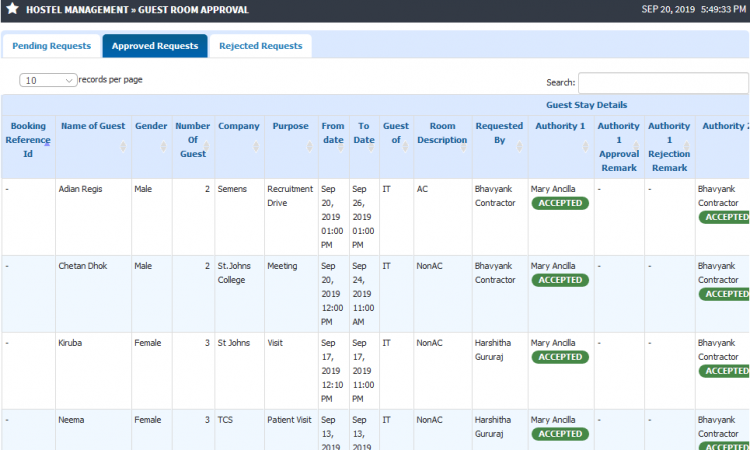Click Hostel Management breadcrumb title

77,10
